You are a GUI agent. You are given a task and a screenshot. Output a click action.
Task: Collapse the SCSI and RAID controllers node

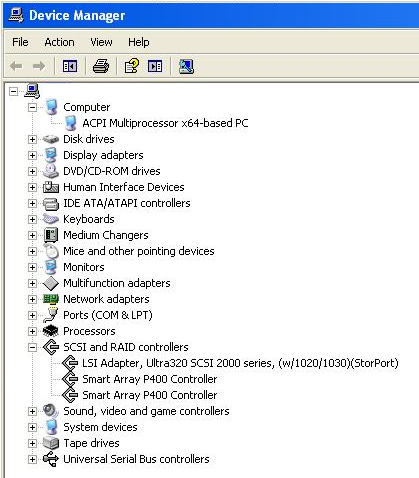(x=32, y=347)
